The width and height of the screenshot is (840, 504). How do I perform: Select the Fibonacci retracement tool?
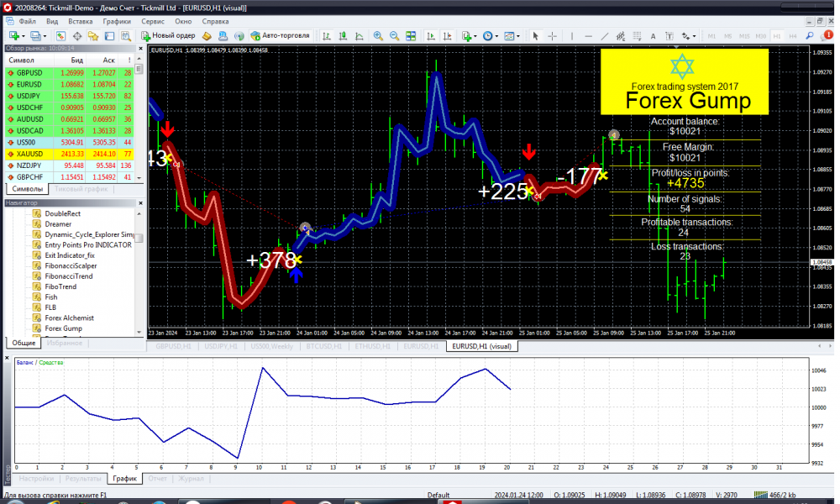coord(637,36)
